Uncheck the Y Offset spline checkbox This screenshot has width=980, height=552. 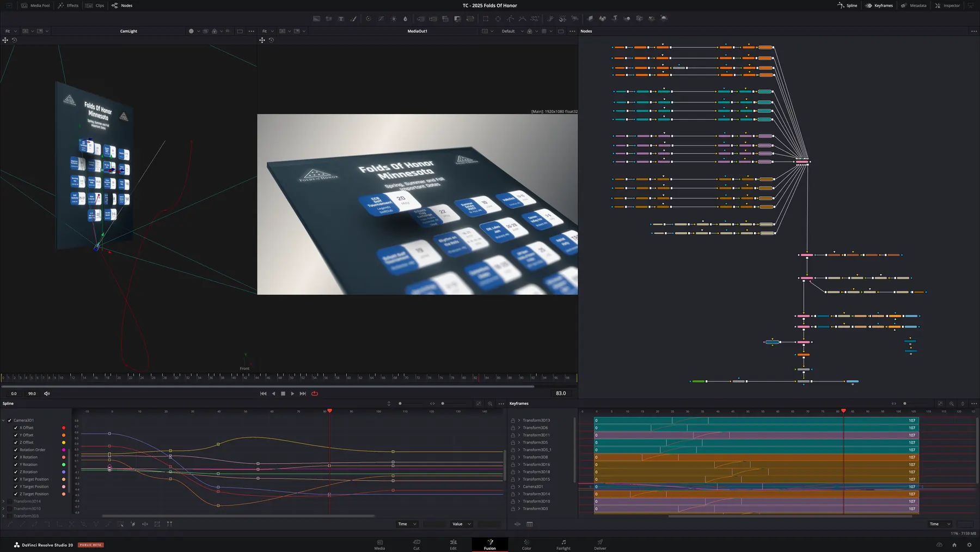pos(16,435)
